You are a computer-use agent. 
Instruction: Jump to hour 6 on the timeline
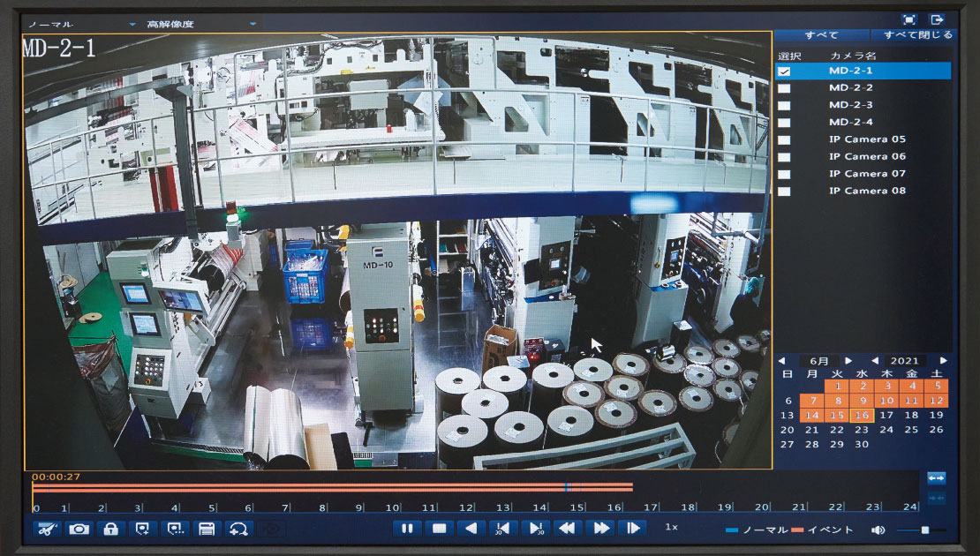249,507
